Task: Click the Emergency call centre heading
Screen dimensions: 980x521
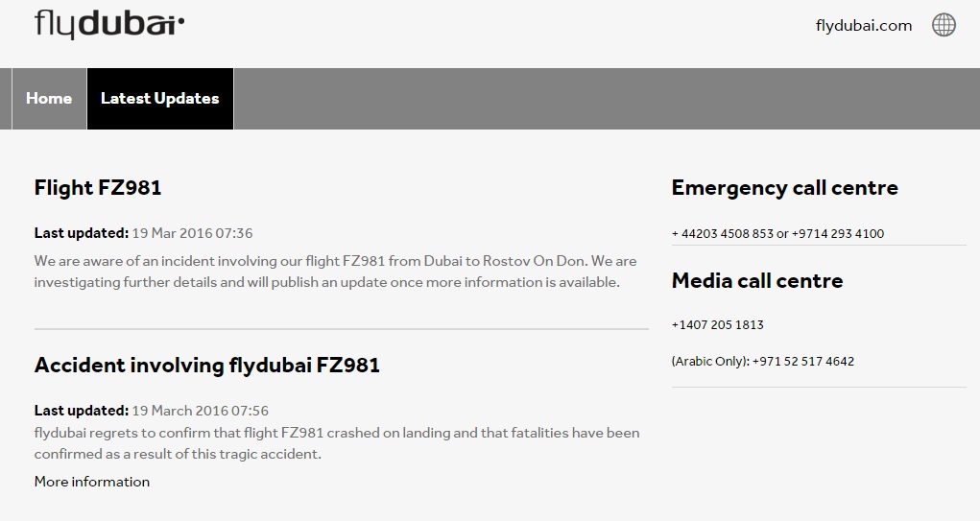Action: click(784, 188)
